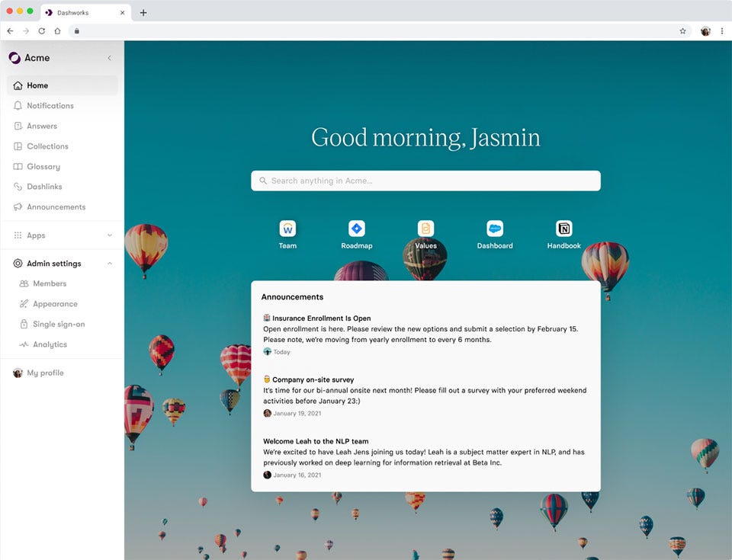Close the Dashworks browser tab
Viewport: 732px width, 560px height.
[x=122, y=13]
